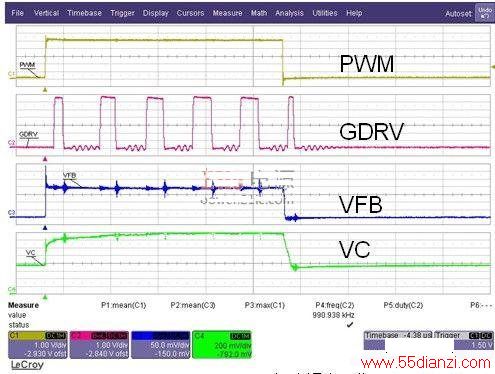Click the small GDRV trace label on C2
Viewport: 495px width, 374px height.
point(28,134)
